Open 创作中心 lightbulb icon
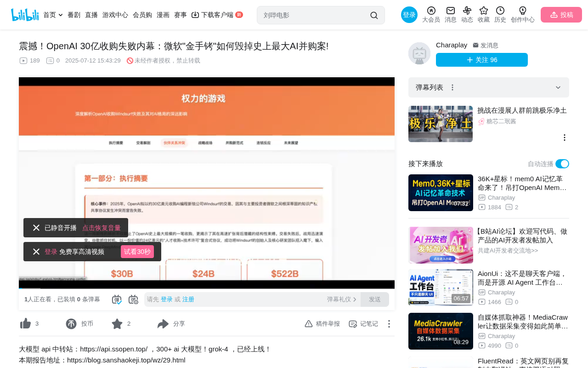 tap(523, 11)
